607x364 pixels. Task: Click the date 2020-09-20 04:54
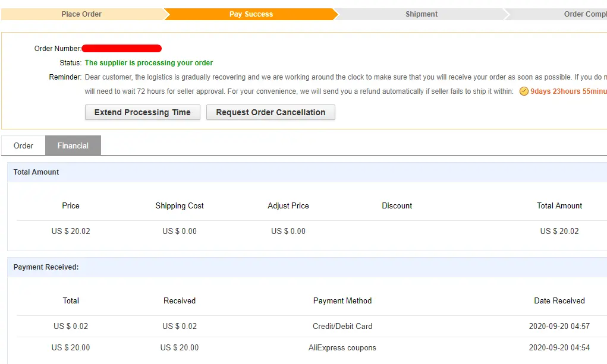559,348
